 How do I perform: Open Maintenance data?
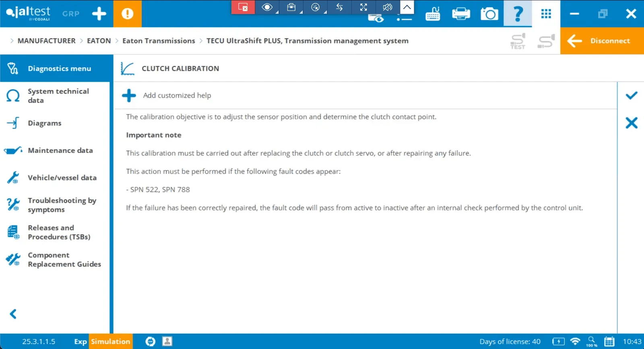pyautogui.click(x=55, y=151)
